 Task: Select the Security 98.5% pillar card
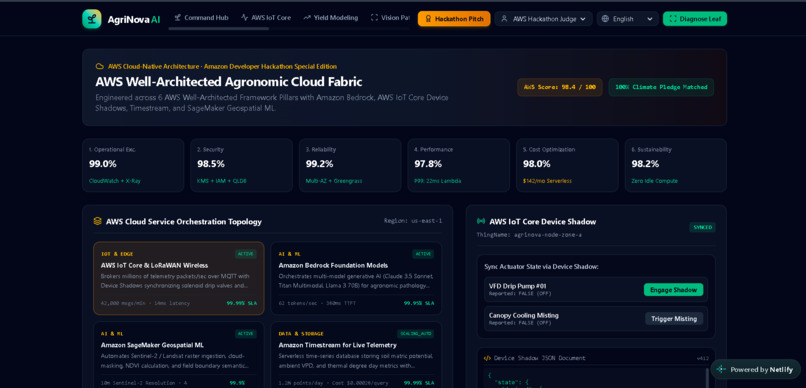(241, 165)
